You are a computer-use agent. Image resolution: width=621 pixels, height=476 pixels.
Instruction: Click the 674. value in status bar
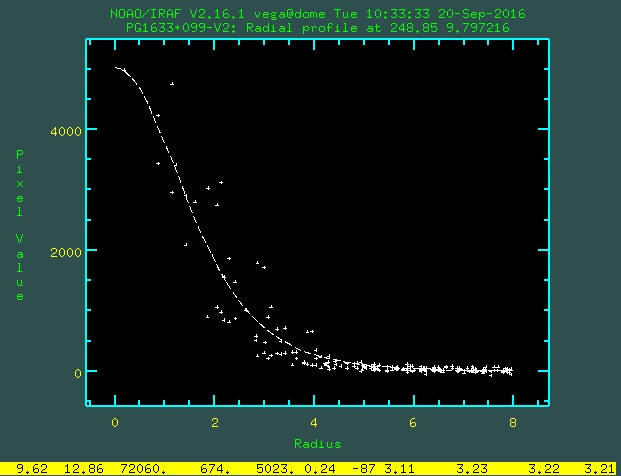(215, 469)
